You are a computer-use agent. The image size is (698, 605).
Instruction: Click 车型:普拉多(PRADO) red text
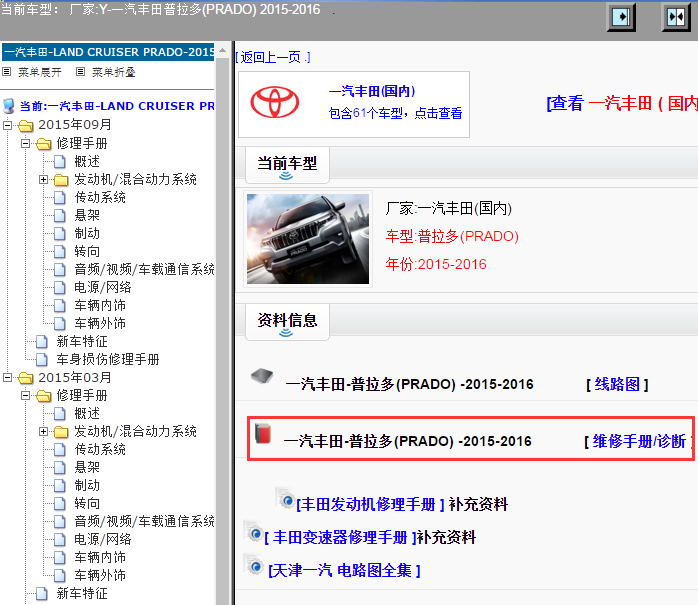coord(452,236)
